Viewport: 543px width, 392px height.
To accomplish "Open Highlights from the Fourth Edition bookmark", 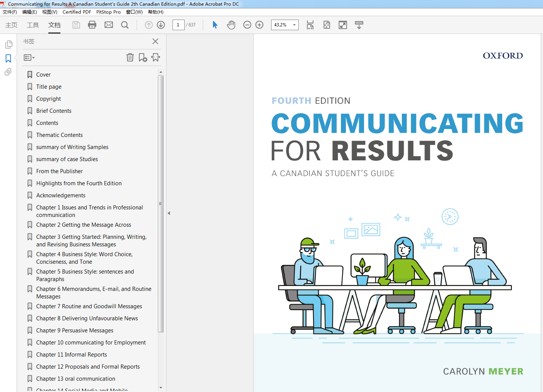I will click(x=79, y=183).
